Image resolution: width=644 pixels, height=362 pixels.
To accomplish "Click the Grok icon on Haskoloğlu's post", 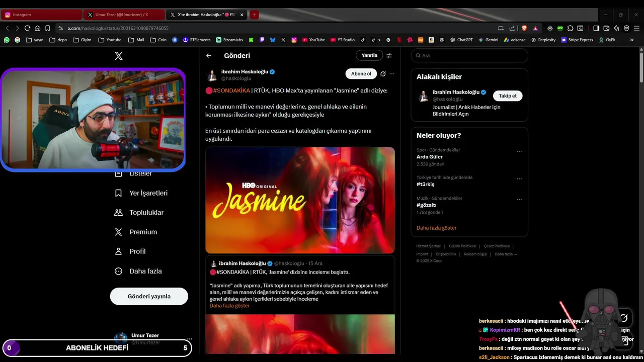I will pyautogui.click(x=383, y=74).
